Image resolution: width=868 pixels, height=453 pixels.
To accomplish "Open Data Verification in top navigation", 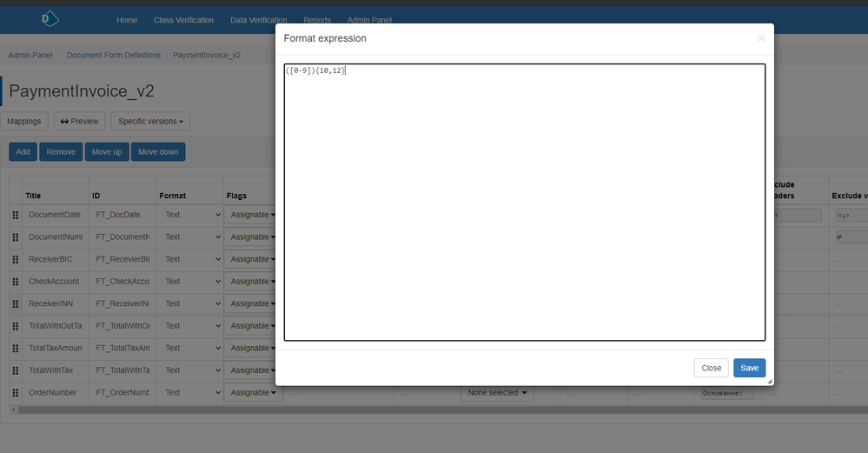I will click(259, 20).
